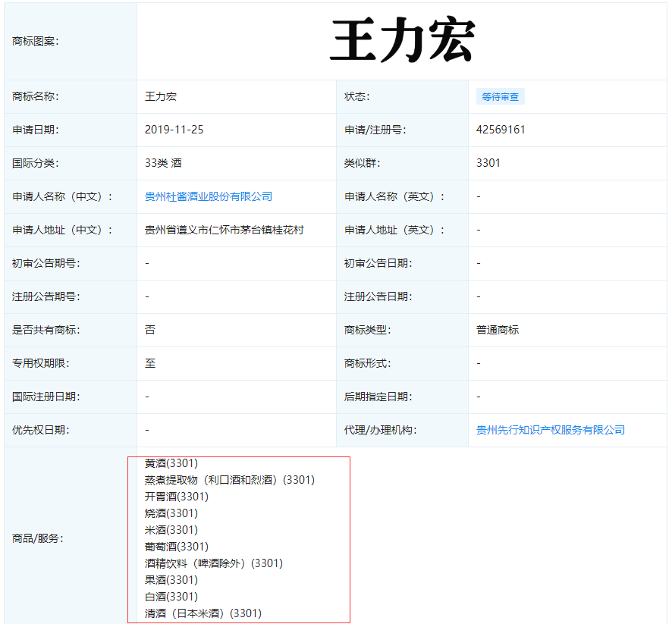Click the 商标类型 label
The width and height of the screenshot is (672, 624).
tap(368, 330)
